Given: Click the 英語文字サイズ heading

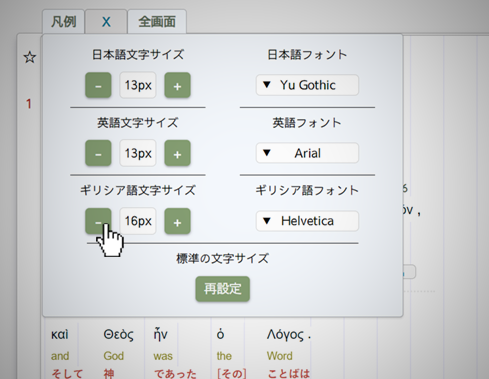Looking at the screenshot, I should click(138, 123).
